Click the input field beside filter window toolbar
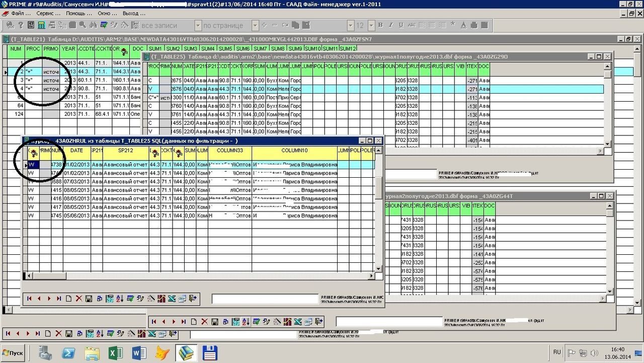644x363 pixels. (265, 299)
